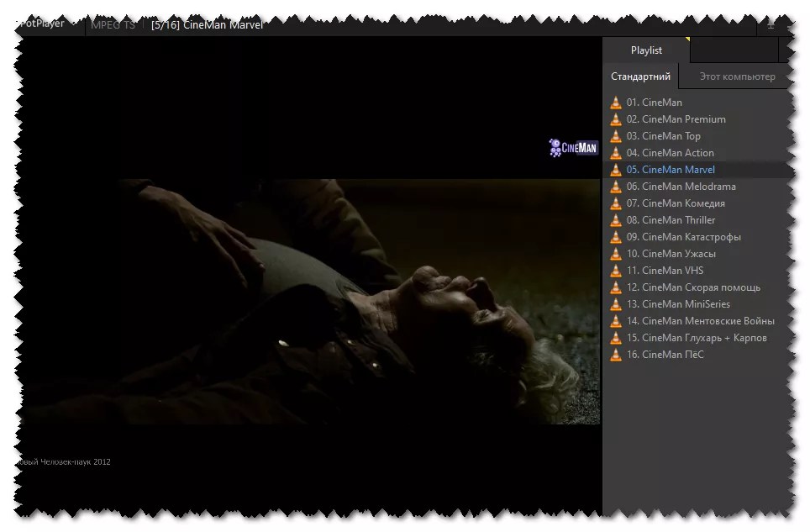Viewport: 810px width, 532px height.
Task: Select playlist entry 08. CineMan Thriller
Action: (698, 220)
